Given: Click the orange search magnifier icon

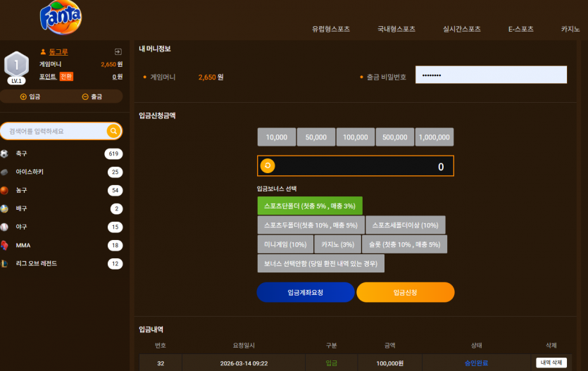Looking at the screenshot, I should pyautogui.click(x=113, y=131).
